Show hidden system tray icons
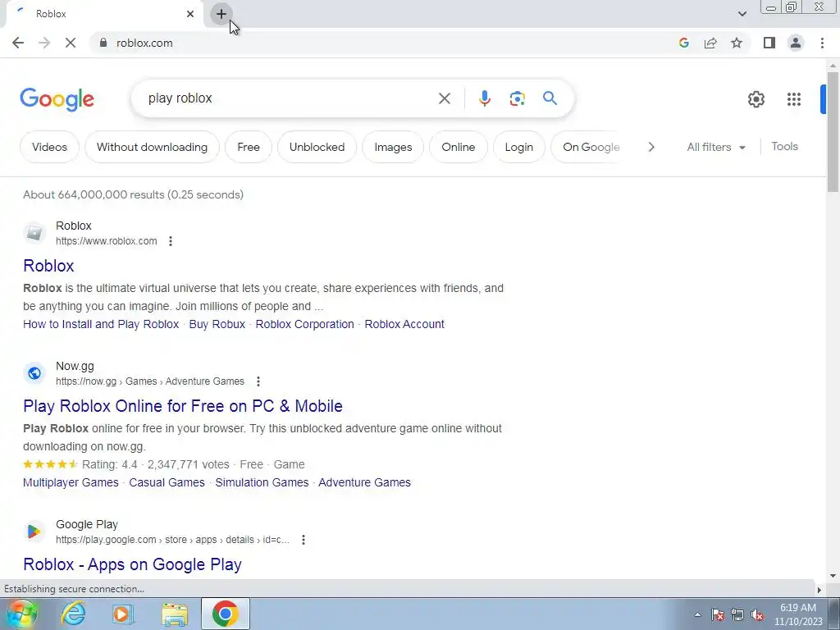 (x=697, y=614)
